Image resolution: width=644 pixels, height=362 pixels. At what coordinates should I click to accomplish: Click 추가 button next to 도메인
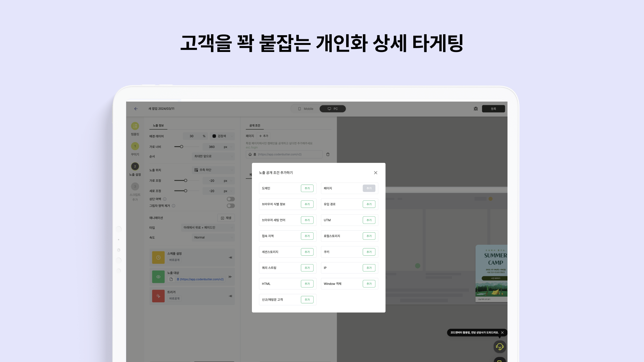pos(307,188)
